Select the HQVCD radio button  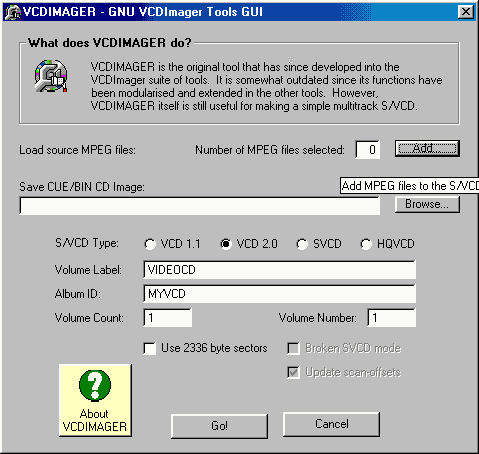(x=366, y=244)
